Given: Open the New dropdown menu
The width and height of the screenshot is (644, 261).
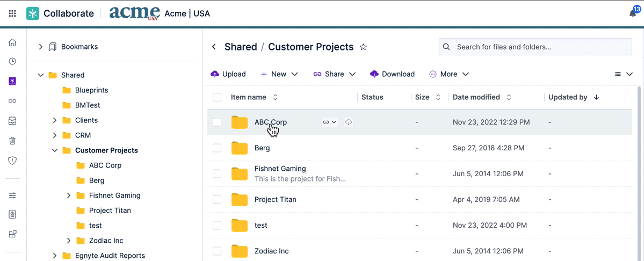Looking at the screenshot, I should click(x=279, y=74).
